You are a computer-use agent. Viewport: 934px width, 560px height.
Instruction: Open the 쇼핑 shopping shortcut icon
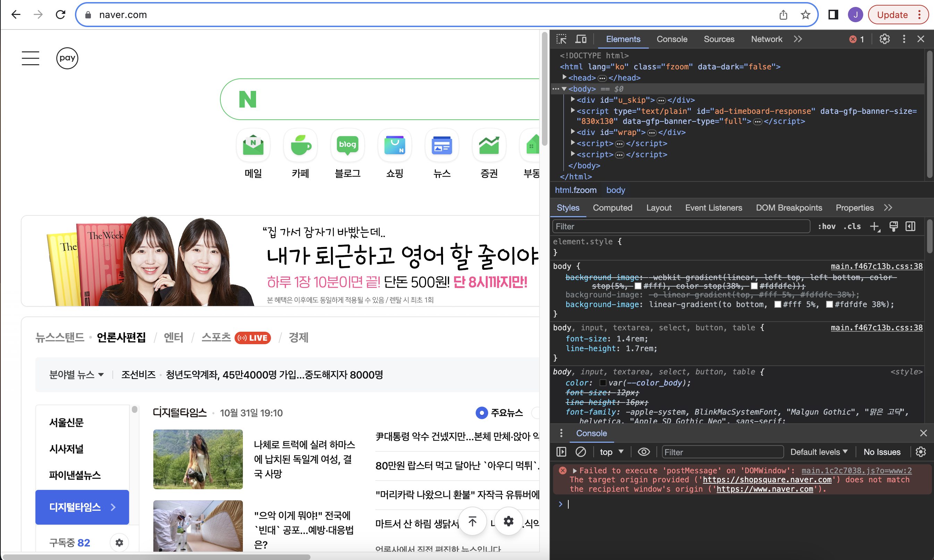click(394, 145)
